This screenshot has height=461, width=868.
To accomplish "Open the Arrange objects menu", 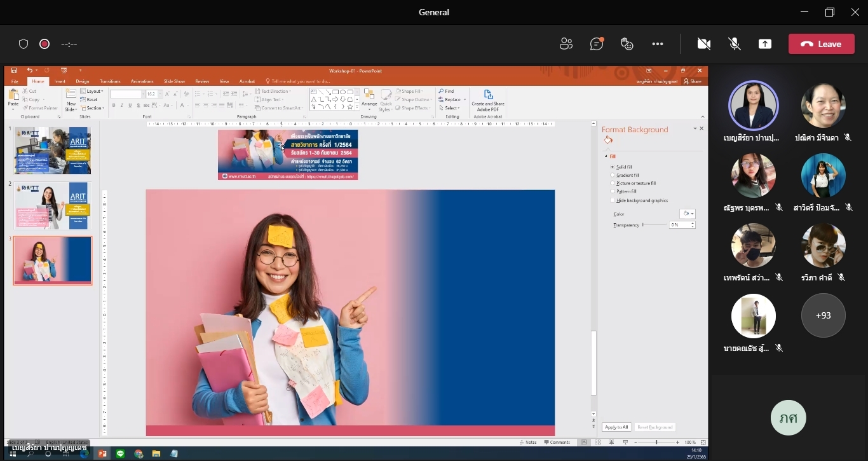I will point(369,100).
